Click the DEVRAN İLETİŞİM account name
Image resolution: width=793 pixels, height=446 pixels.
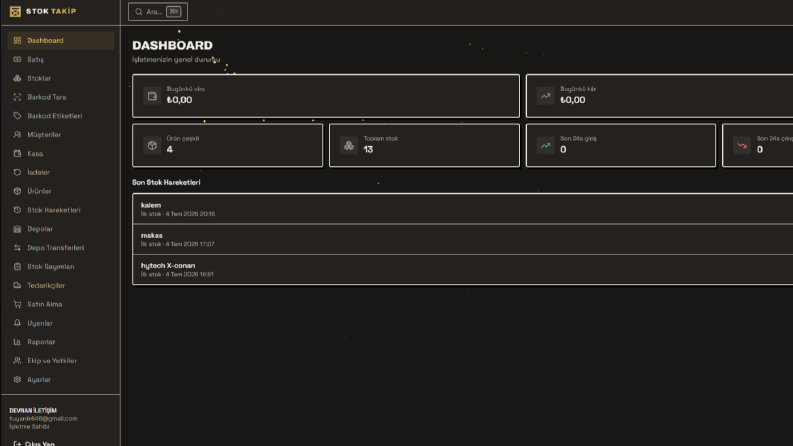click(x=33, y=411)
